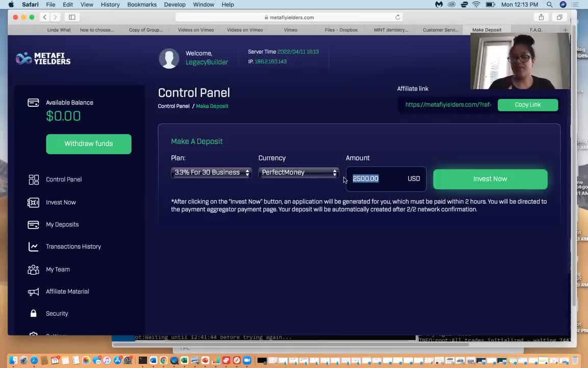Click the Copy Link button

pos(528,105)
